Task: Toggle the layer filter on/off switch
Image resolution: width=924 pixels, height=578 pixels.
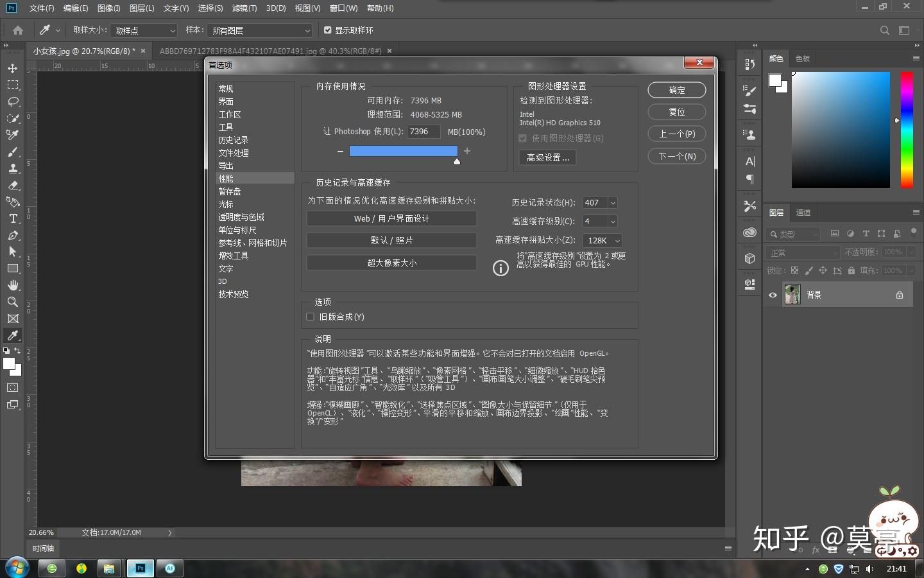Action: (914, 232)
